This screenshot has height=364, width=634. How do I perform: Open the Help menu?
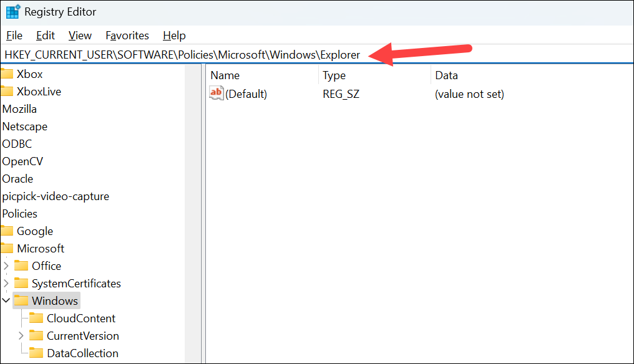(174, 36)
